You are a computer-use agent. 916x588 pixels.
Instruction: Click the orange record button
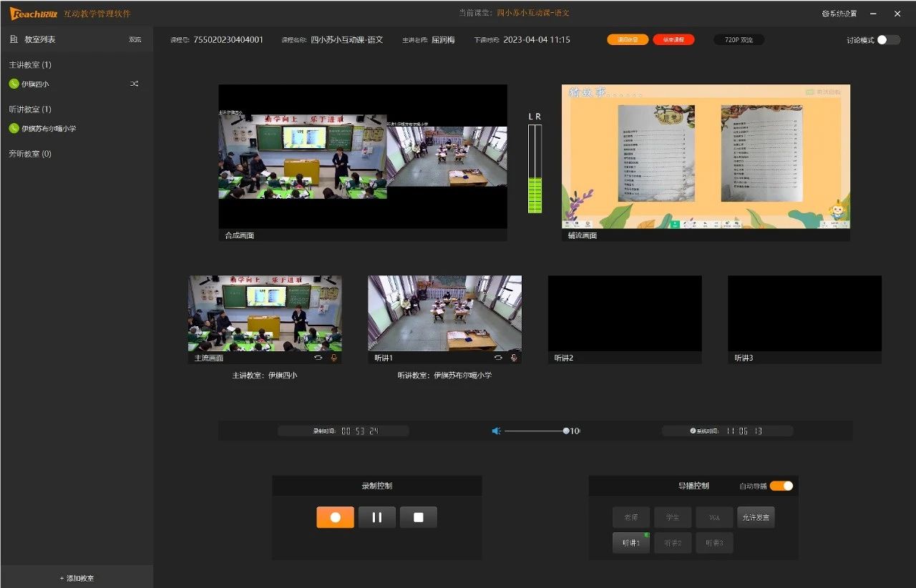pos(335,517)
